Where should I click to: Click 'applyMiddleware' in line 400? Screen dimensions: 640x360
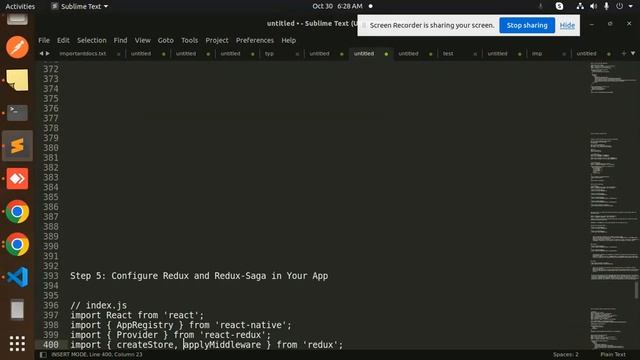click(222, 345)
